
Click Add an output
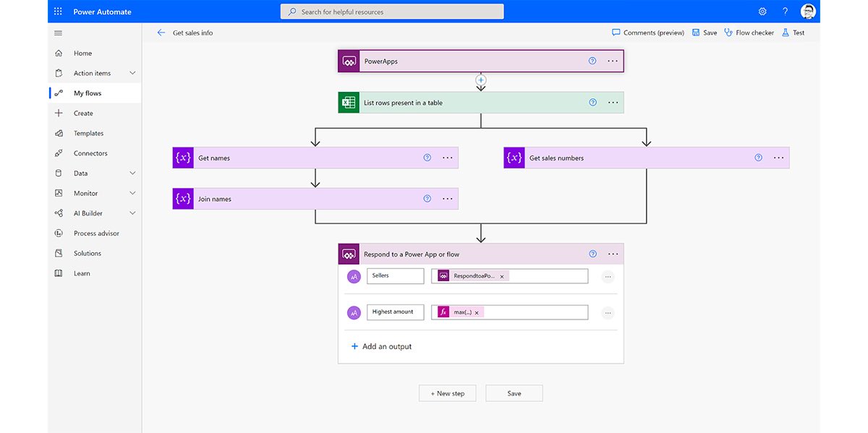click(x=381, y=346)
